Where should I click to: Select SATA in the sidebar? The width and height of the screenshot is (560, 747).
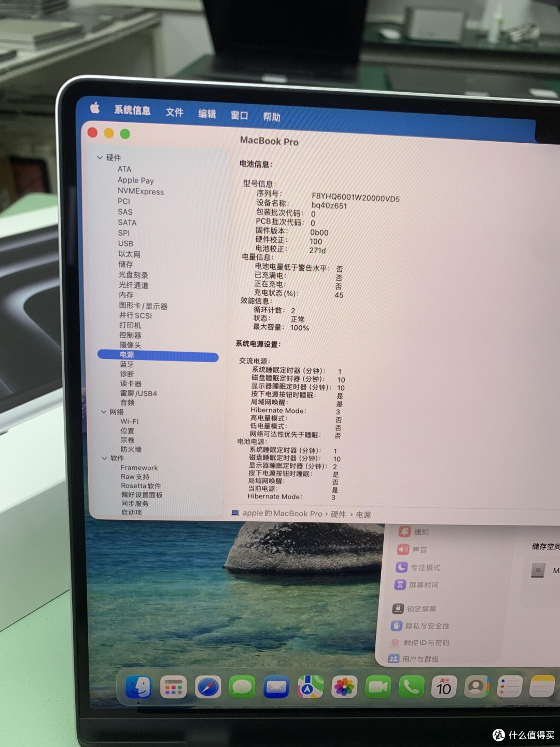coord(127,223)
